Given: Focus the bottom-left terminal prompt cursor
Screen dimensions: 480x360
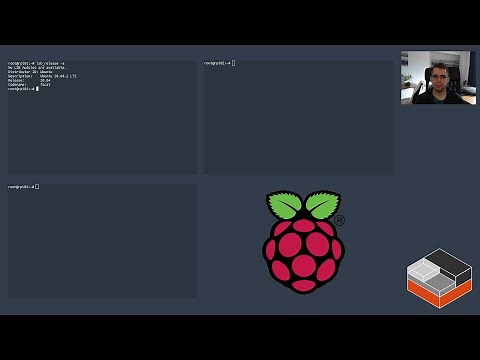Looking at the screenshot, I should [x=37, y=187].
